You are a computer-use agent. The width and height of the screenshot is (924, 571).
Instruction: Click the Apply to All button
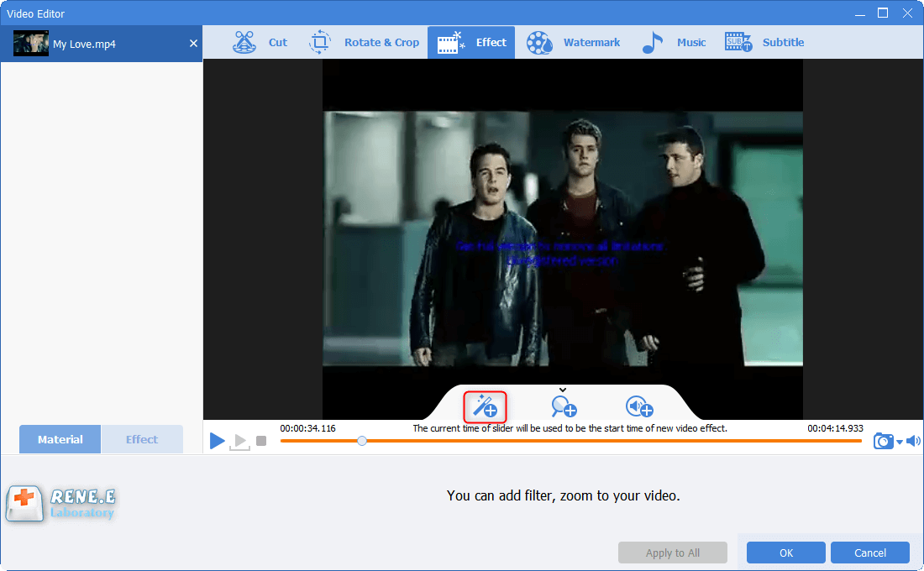[x=672, y=553]
